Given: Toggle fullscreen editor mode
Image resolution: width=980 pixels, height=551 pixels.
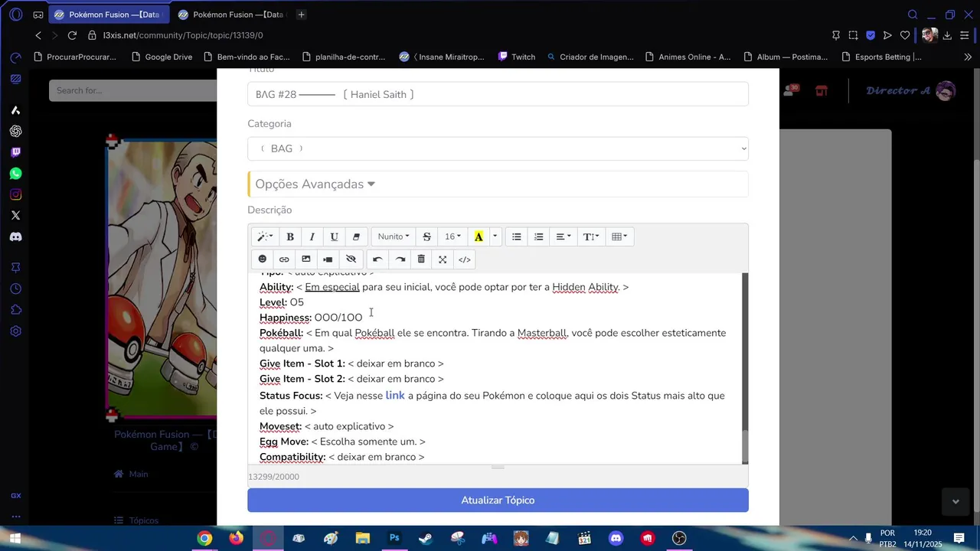Looking at the screenshot, I should coord(443,259).
